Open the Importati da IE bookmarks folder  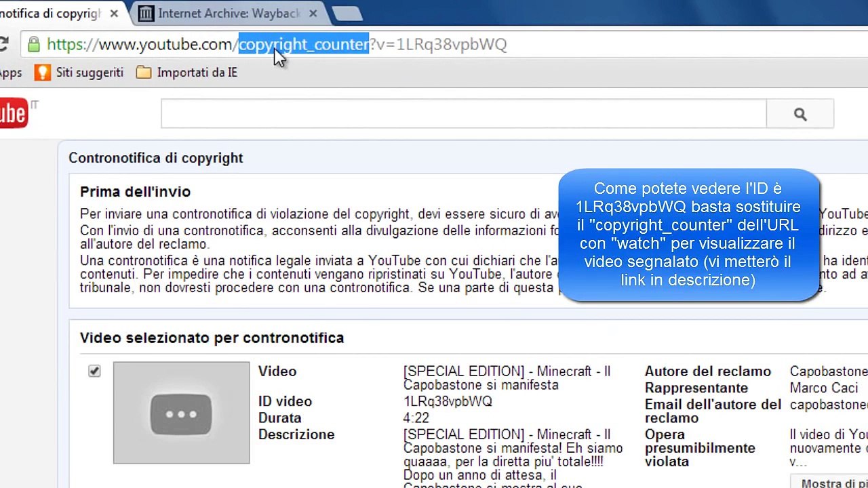pos(186,73)
